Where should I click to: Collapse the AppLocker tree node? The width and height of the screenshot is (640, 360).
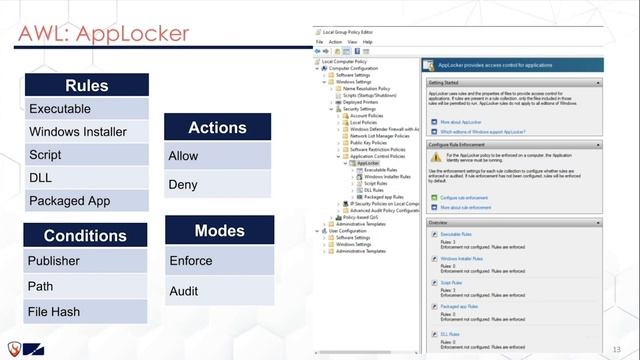click(346, 163)
